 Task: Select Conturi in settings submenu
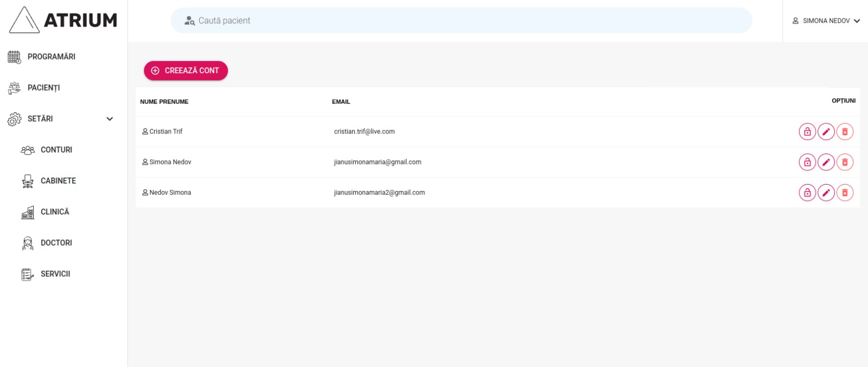point(56,150)
